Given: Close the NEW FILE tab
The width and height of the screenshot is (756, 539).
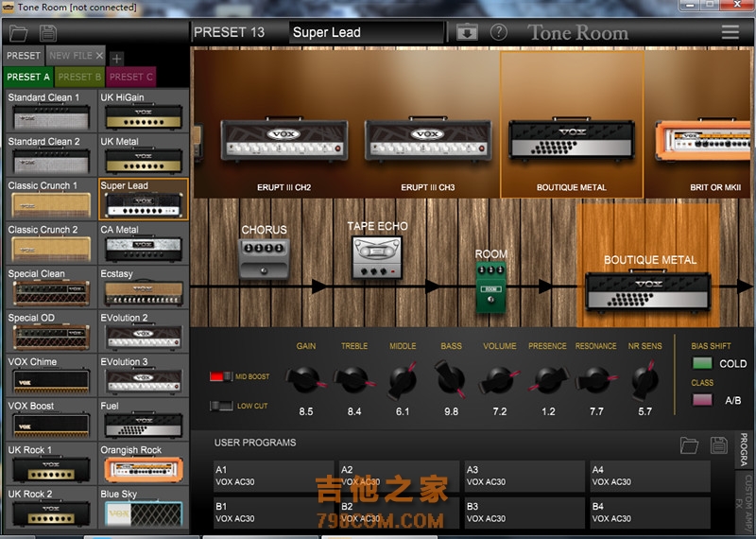Looking at the screenshot, I should pyautogui.click(x=99, y=56).
